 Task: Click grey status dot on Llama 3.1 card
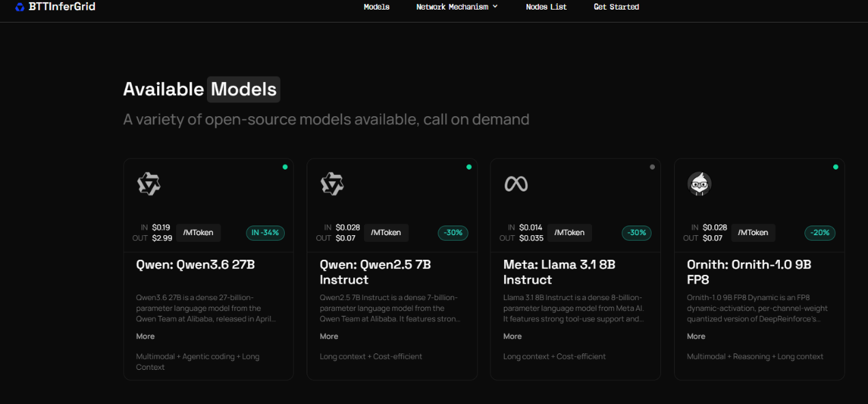click(652, 167)
